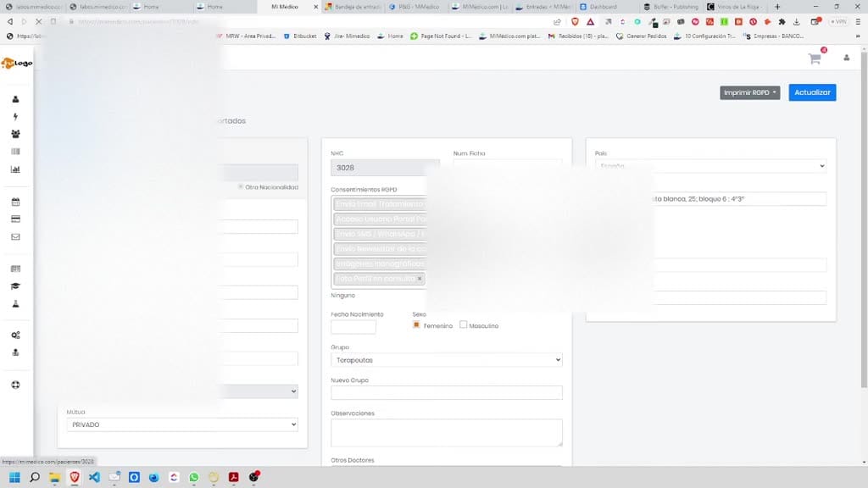Open the laboratory flask sidebar icon
Image resolution: width=868 pixels, height=488 pixels.
click(x=15, y=304)
